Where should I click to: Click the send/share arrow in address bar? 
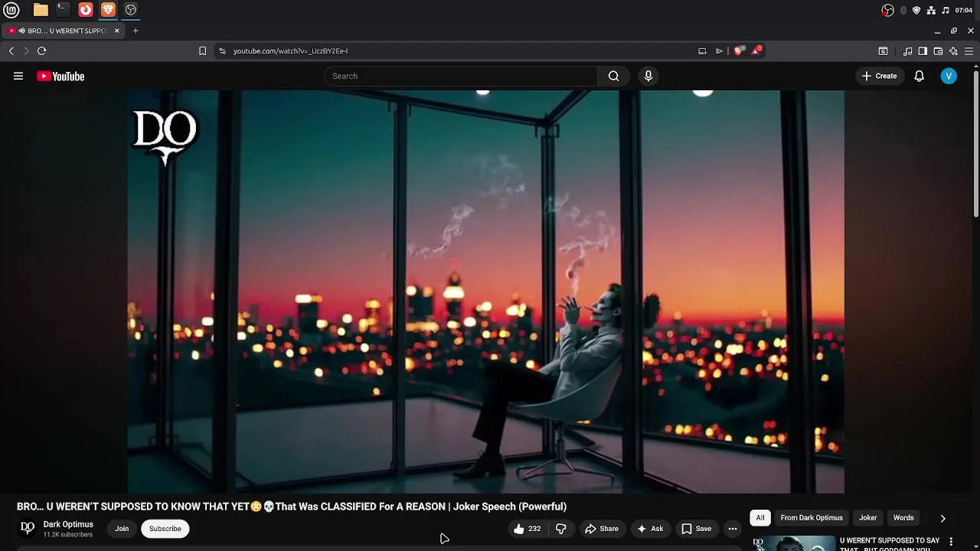[719, 51]
